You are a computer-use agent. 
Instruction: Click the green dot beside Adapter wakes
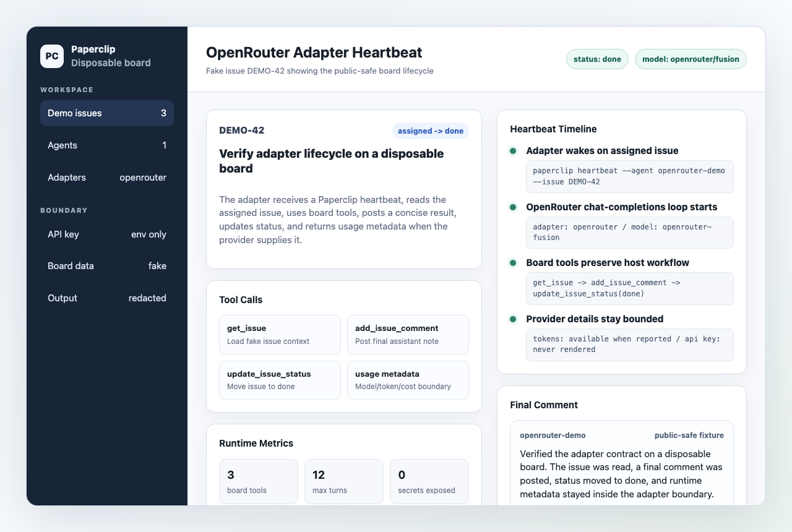[513, 151]
